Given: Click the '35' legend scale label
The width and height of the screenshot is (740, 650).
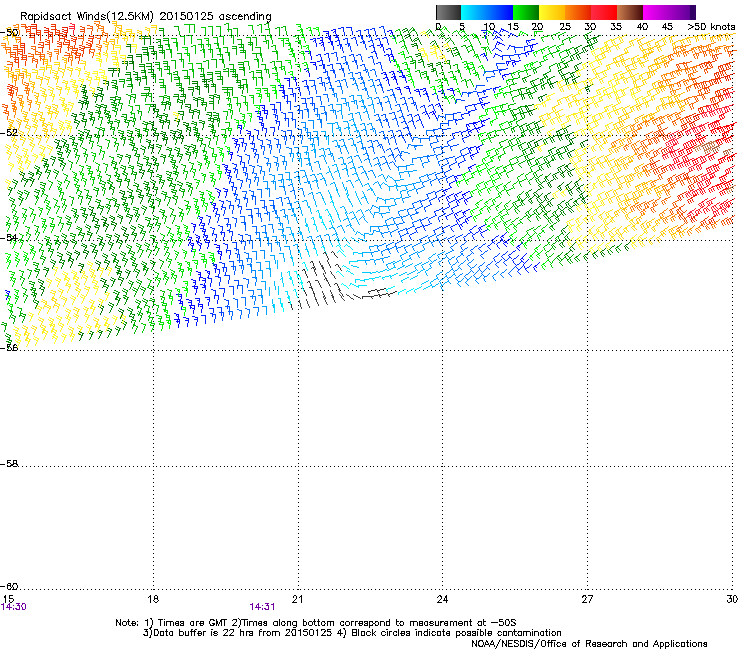Looking at the screenshot, I should click(x=616, y=27).
